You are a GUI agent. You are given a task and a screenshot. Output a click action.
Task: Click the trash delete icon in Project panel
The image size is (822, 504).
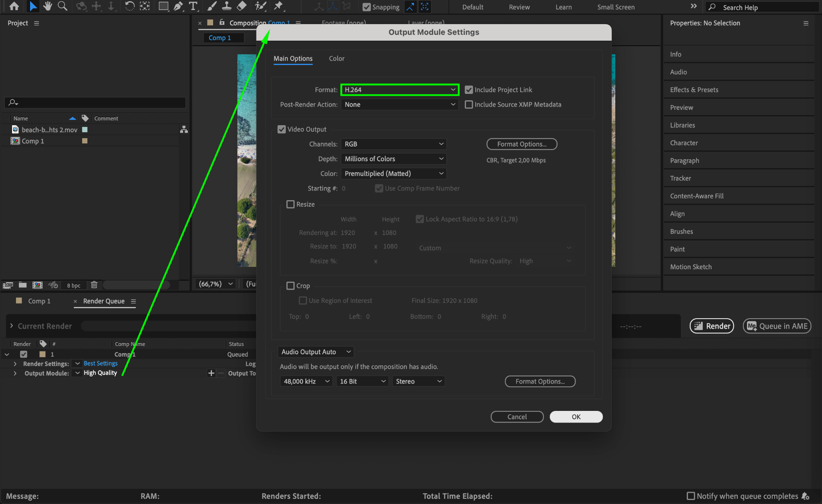coord(94,285)
